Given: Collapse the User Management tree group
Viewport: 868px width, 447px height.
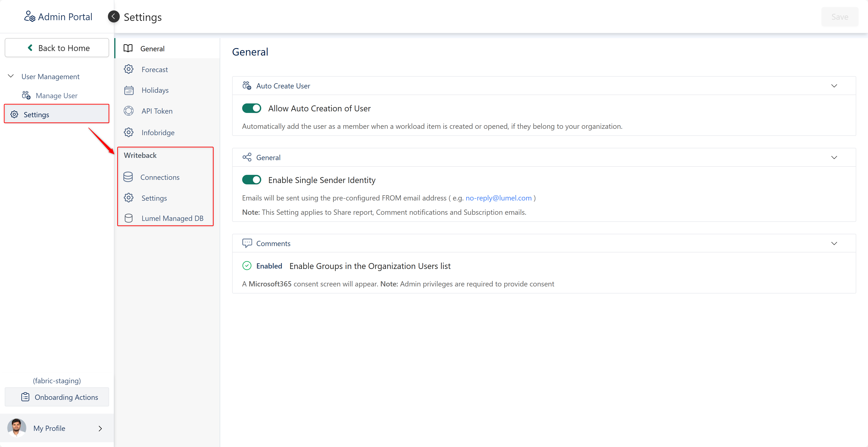Looking at the screenshot, I should [11, 76].
